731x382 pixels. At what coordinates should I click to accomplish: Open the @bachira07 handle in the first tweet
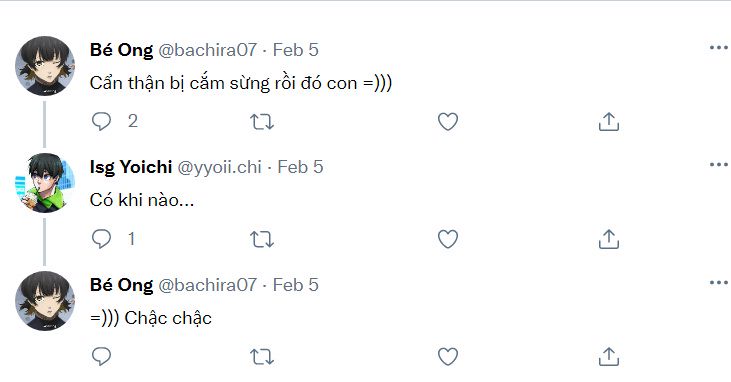coord(207,49)
